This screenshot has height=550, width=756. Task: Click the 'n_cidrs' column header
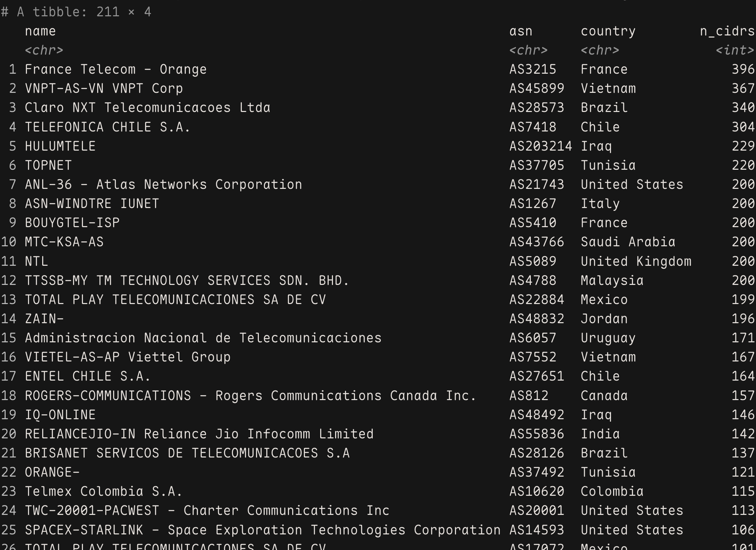[x=727, y=32]
